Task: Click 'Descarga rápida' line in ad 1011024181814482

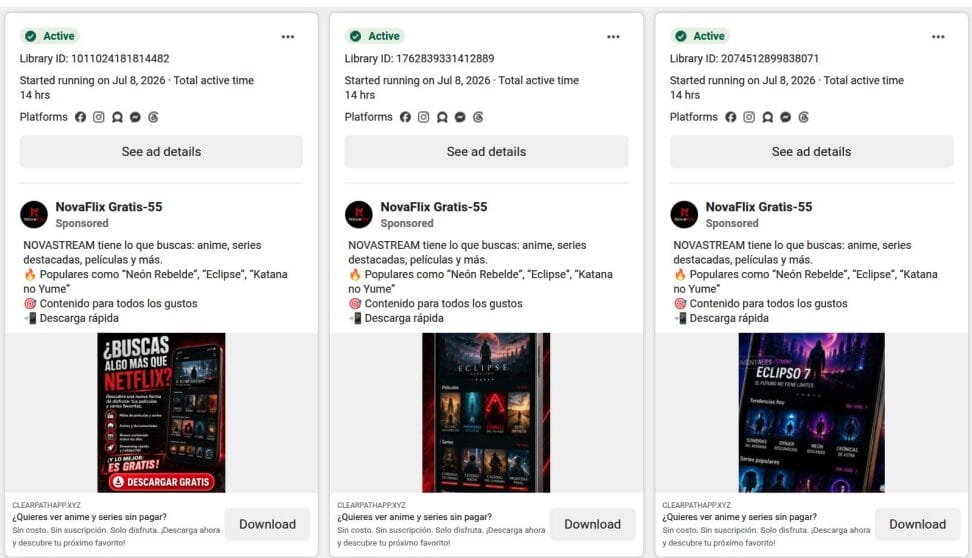Action: point(71,318)
